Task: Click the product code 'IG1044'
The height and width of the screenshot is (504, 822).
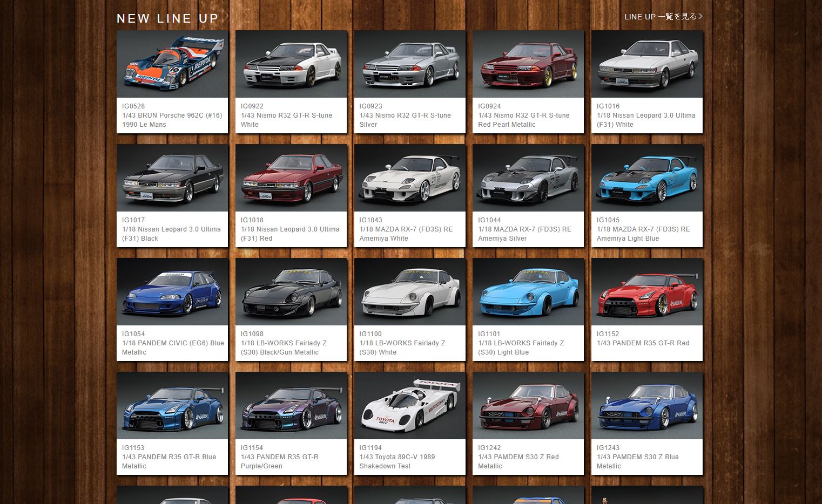Action: 489,220
